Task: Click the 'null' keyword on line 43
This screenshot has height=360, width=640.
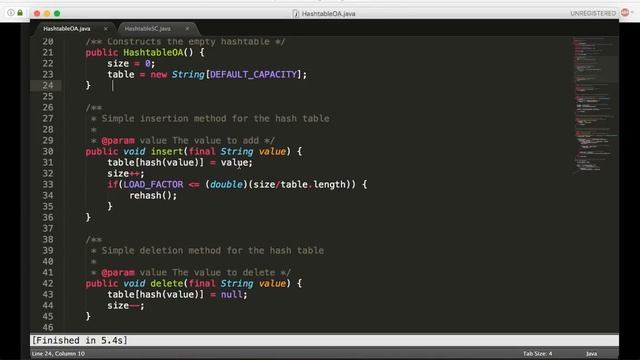Action: 231,294
